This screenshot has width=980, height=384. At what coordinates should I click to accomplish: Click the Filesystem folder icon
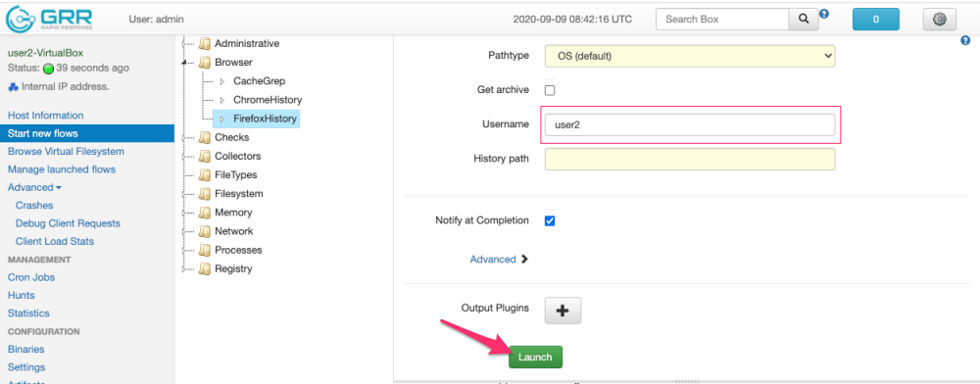tap(205, 194)
